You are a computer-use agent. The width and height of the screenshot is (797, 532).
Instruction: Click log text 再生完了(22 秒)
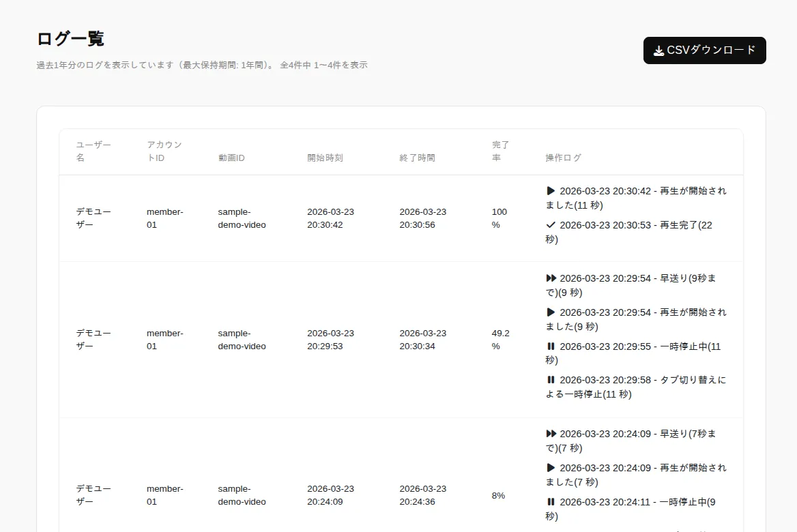click(x=629, y=232)
